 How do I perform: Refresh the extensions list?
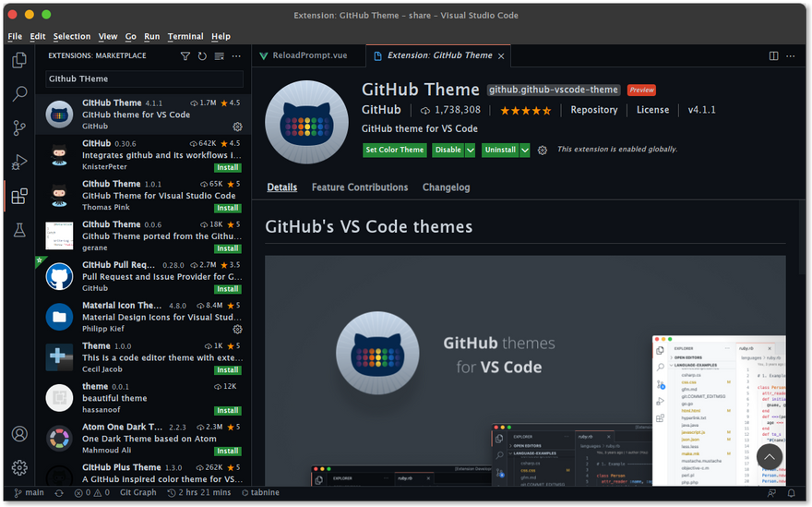click(x=202, y=55)
